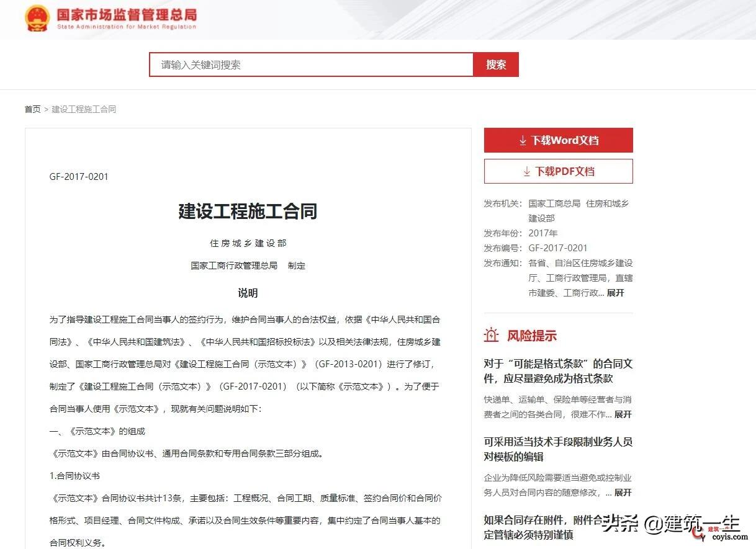Select the 建设工程施工合同 breadcrumb item
Image resolution: width=756 pixels, height=549 pixels.
coord(84,109)
